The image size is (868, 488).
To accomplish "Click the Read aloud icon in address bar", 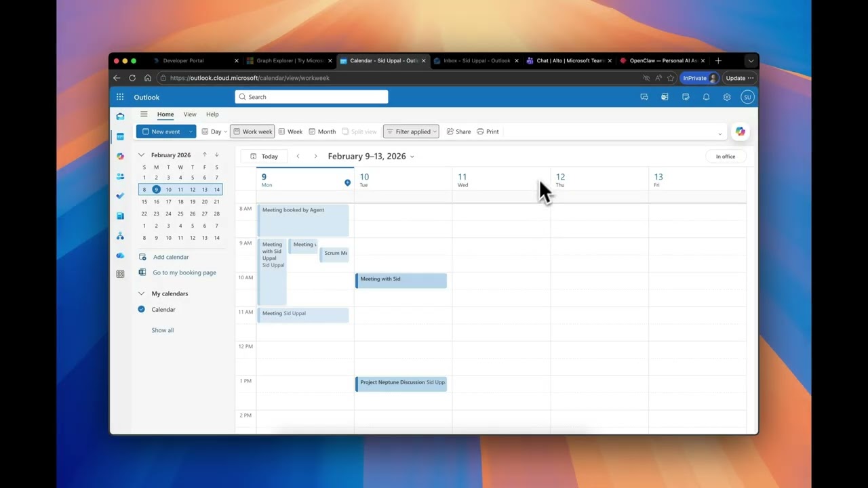I will pyautogui.click(x=658, y=78).
